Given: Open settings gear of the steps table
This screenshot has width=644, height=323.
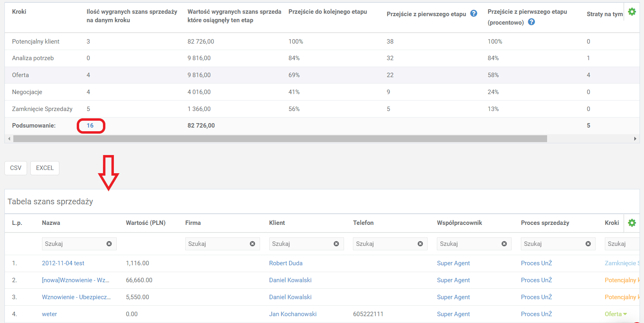Looking at the screenshot, I should click(x=632, y=12).
